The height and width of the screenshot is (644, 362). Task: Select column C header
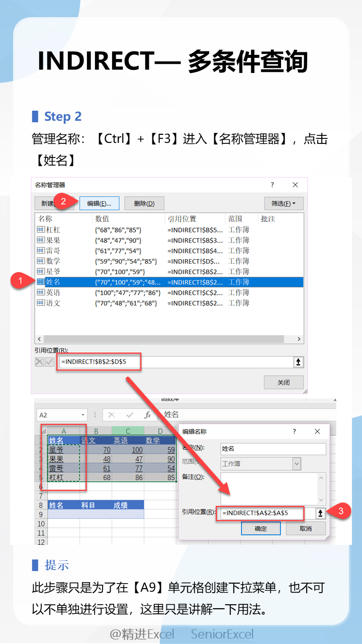tap(128, 431)
